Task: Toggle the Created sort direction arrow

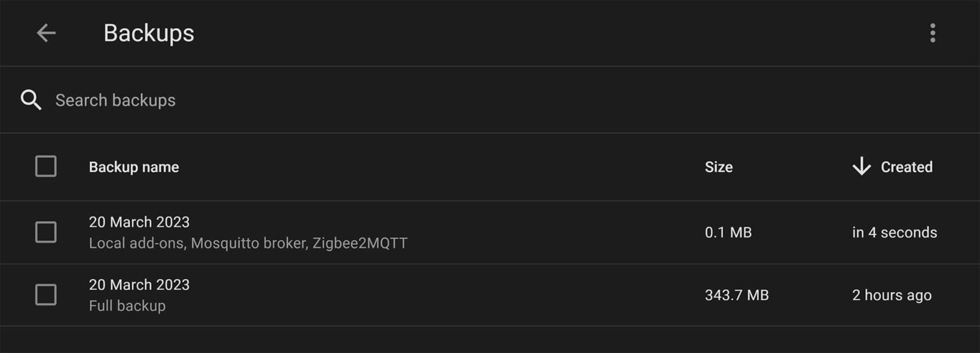Action: coord(861,167)
